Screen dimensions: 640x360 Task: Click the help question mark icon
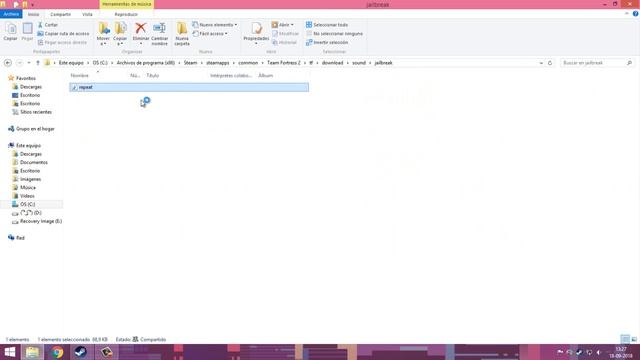(x=636, y=14)
